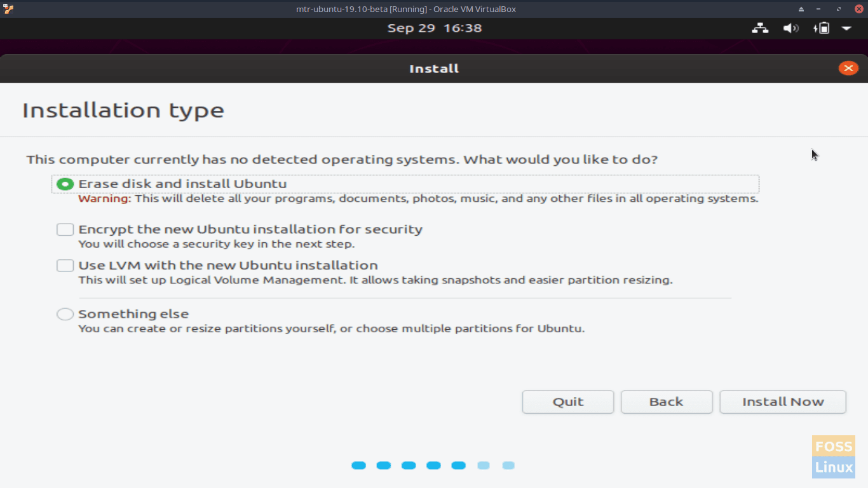Image resolution: width=868 pixels, height=488 pixels.
Task: Click the 'Installation type' heading
Action: pyautogui.click(x=123, y=111)
